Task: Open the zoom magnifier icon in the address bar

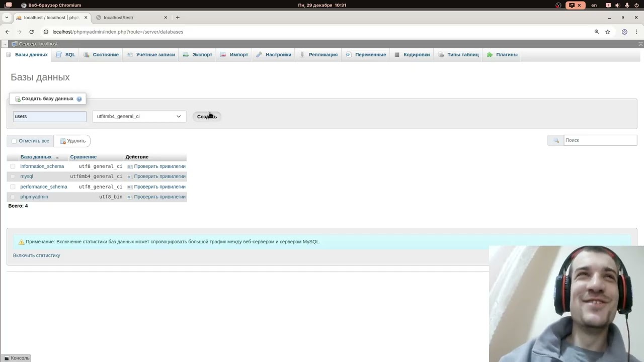Action: pyautogui.click(x=597, y=32)
